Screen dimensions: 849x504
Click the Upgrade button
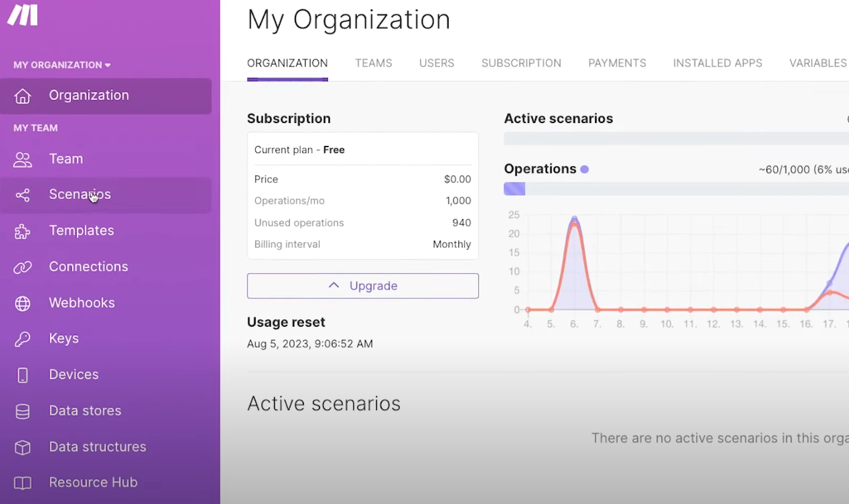pyautogui.click(x=362, y=285)
